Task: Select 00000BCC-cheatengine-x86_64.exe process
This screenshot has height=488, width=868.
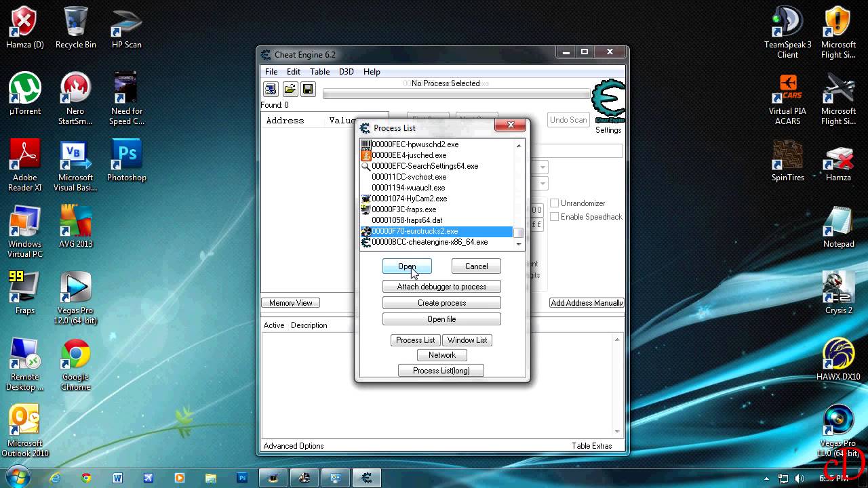Action: [436, 242]
